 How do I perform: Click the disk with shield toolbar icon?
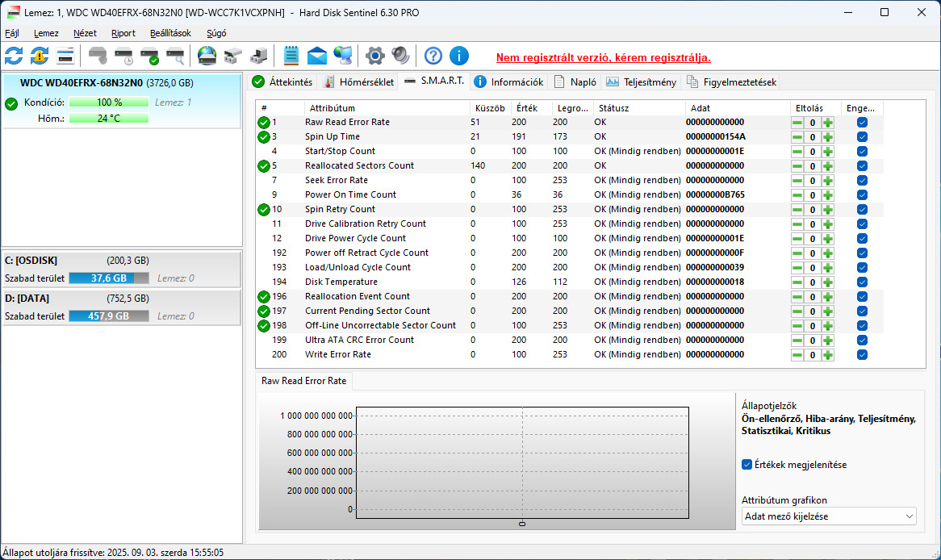pos(98,56)
